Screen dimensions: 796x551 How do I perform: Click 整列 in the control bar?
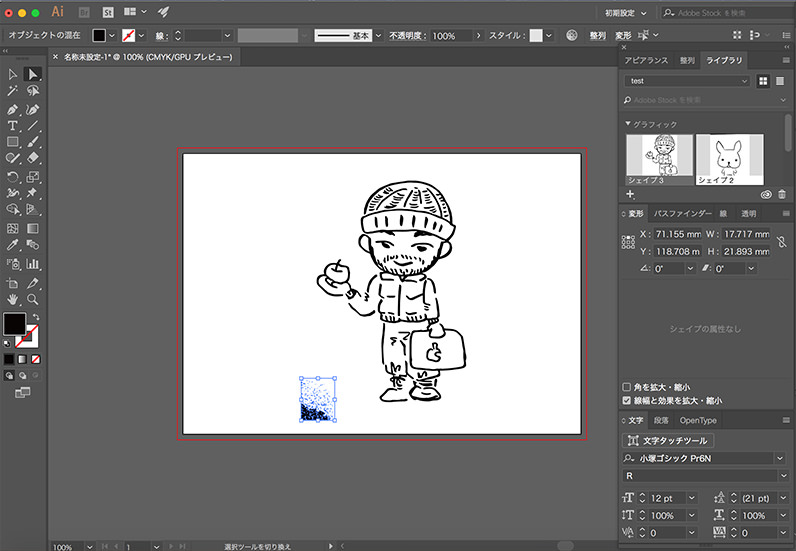tap(597, 35)
